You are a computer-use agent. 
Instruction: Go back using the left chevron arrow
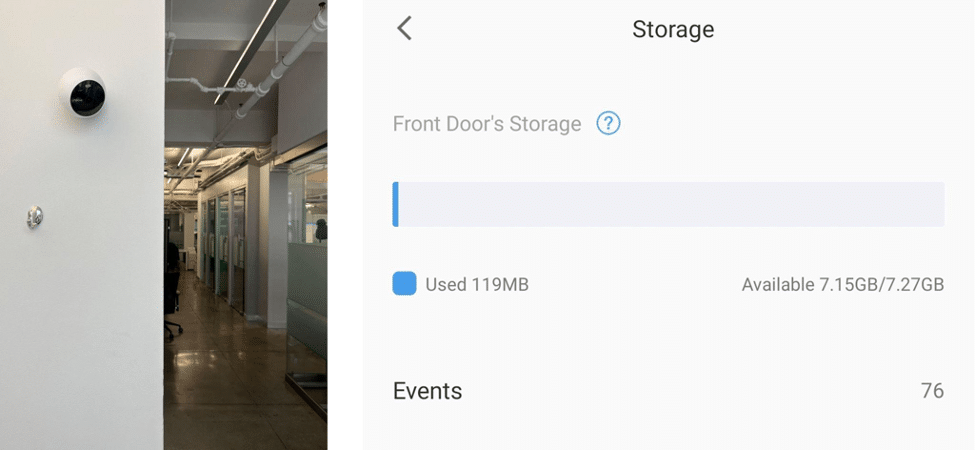pyautogui.click(x=404, y=28)
